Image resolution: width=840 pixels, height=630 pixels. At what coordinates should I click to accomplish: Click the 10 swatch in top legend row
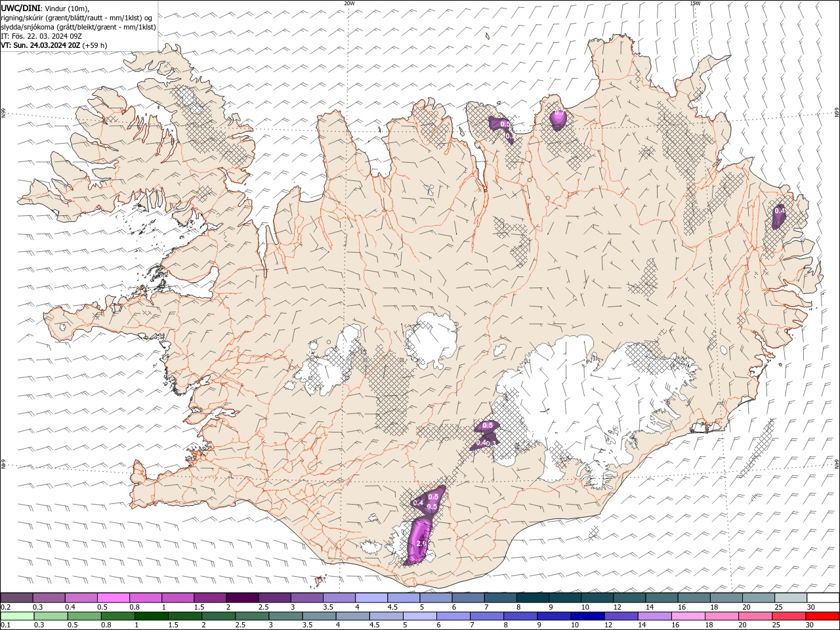(597, 598)
